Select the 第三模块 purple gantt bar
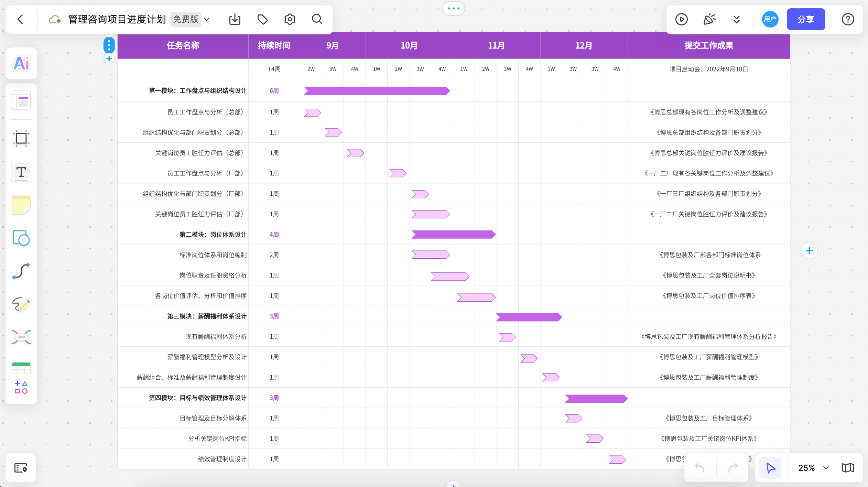 pyautogui.click(x=529, y=317)
